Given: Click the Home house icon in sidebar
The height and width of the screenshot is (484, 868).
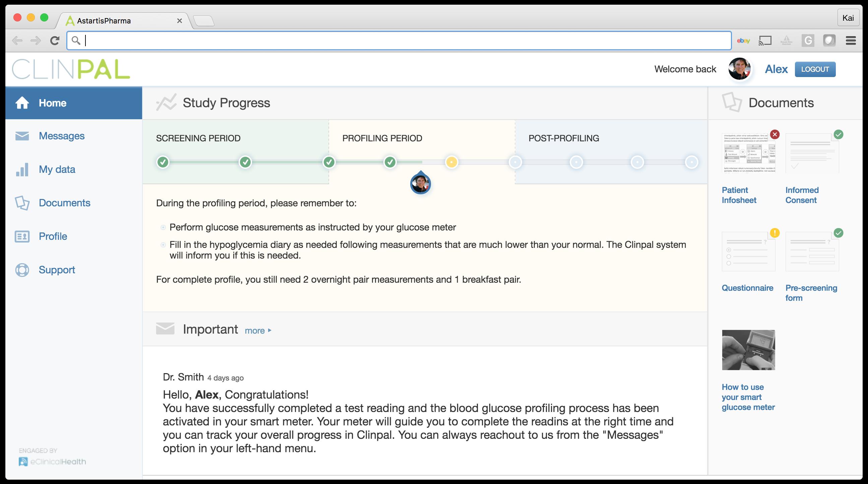Looking at the screenshot, I should [x=22, y=103].
